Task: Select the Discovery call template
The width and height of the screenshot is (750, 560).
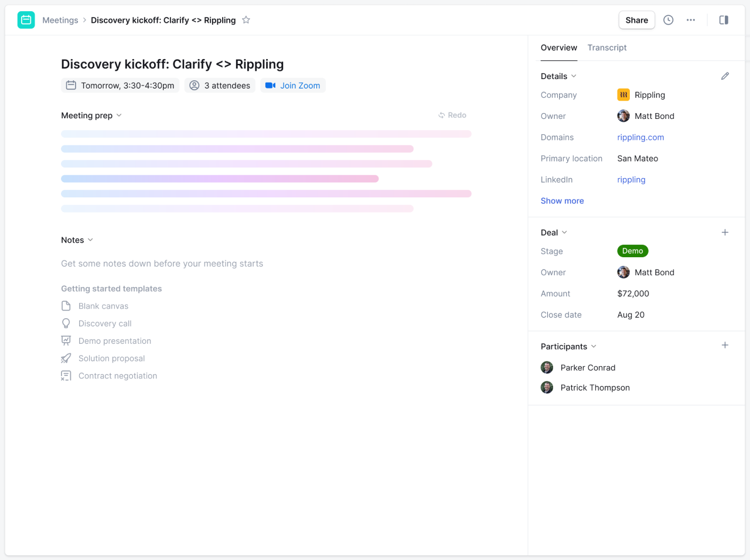Action: (105, 323)
